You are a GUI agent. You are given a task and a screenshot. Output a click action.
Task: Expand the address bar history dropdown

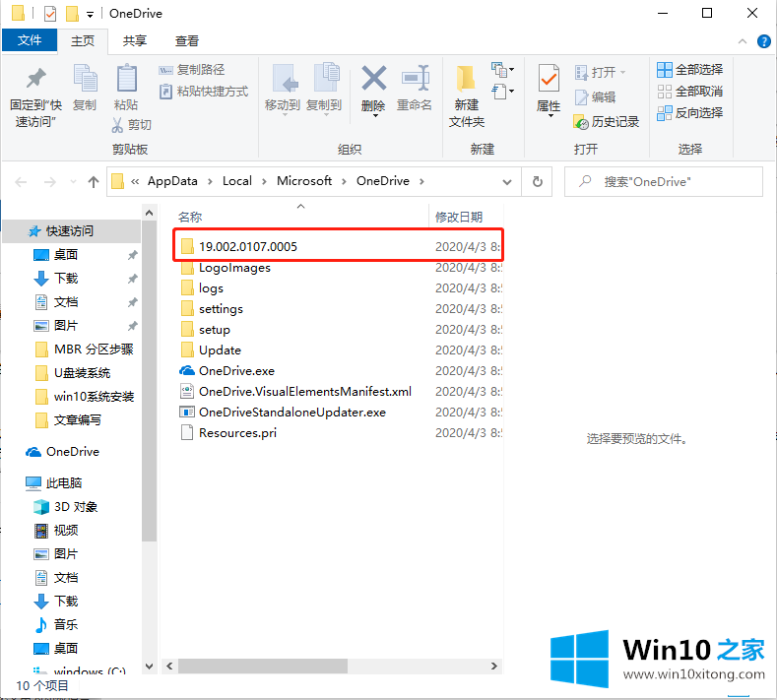(x=507, y=182)
